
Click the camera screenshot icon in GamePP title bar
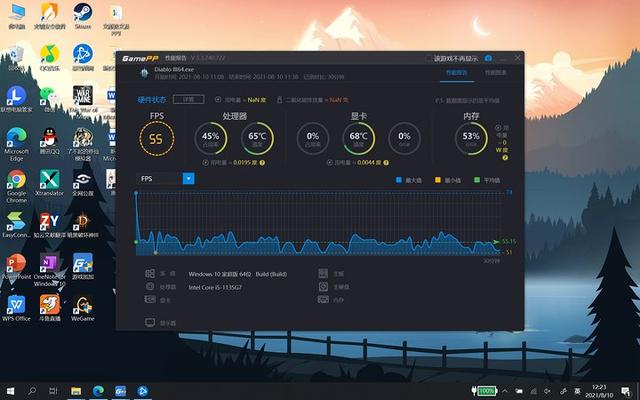click(x=488, y=58)
